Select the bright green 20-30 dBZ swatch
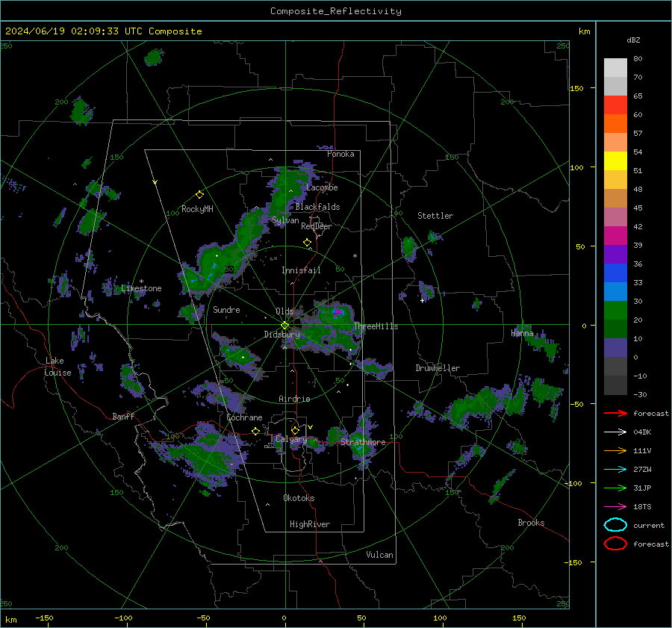 (615, 311)
